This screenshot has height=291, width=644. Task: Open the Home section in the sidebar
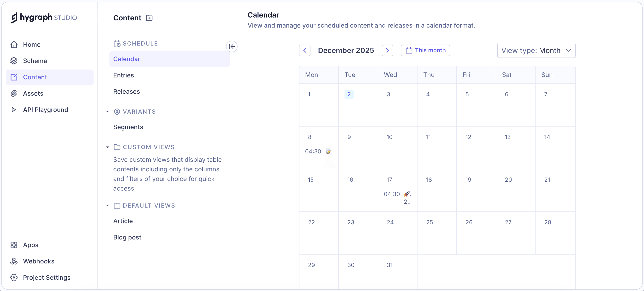(x=31, y=44)
